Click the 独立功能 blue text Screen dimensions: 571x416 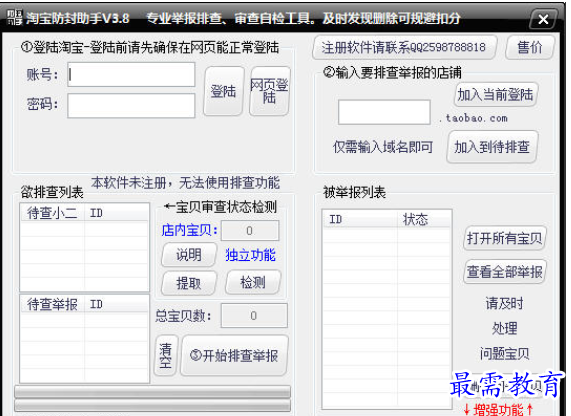[251, 255]
